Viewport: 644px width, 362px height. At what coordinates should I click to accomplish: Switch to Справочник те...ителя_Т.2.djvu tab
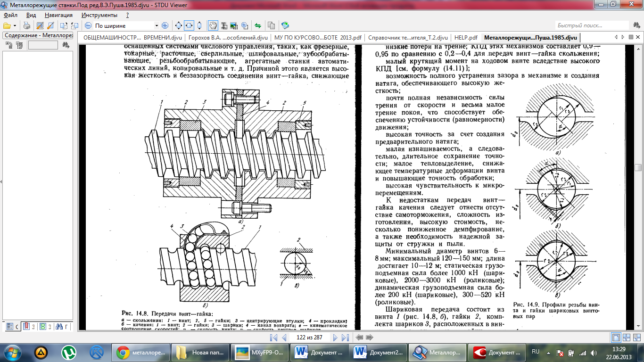408,38
